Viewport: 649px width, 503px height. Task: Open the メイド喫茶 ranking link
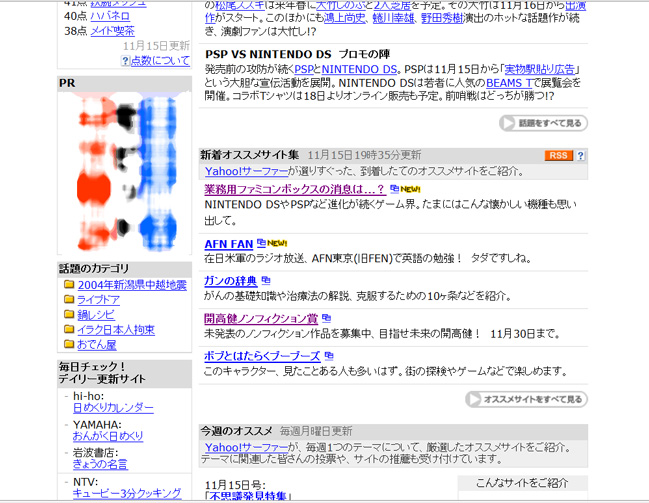tap(112, 31)
